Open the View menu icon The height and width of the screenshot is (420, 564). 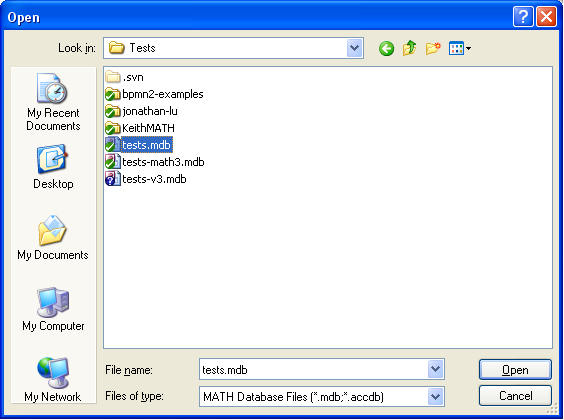pyautogui.click(x=460, y=48)
